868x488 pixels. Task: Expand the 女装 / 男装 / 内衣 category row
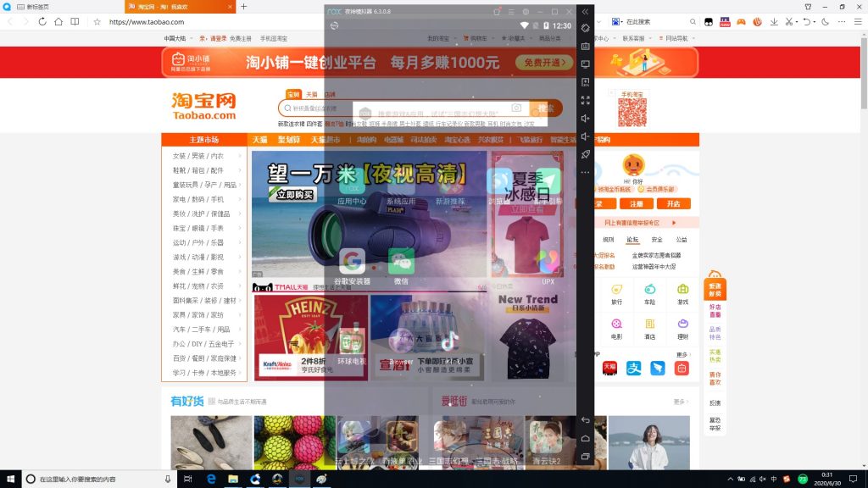[x=204, y=156]
